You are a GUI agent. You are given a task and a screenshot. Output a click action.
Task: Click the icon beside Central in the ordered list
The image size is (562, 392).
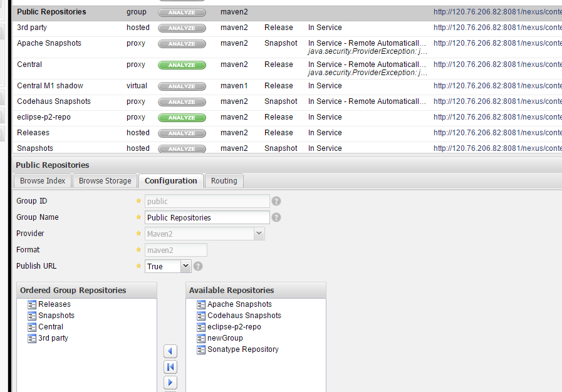(32, 327)
